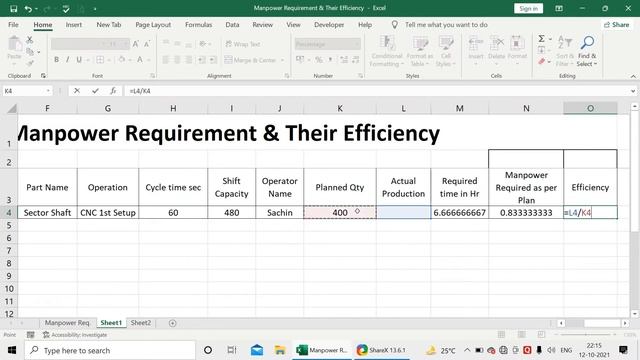Click the Percent Style icon

click(x=319, y=60)
